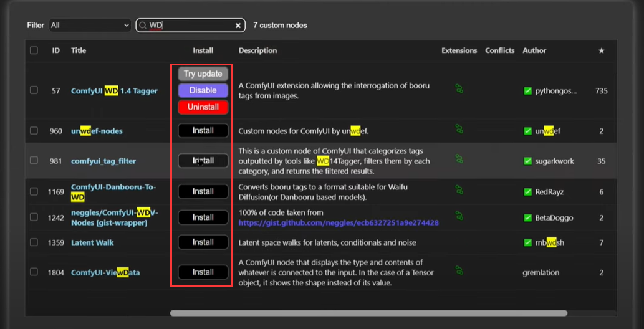Open extensions icon for comfyui_tag_filter row

click(x=459, y=159)
